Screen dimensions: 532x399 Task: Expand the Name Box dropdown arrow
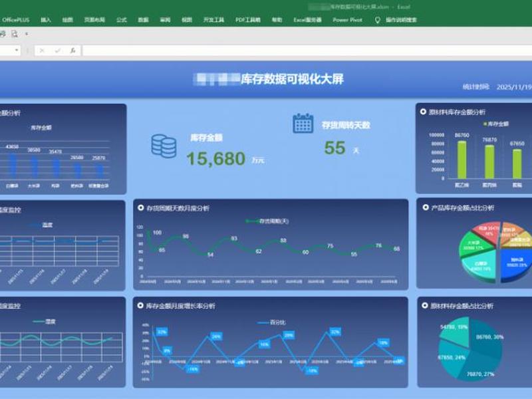coord(16,51)
